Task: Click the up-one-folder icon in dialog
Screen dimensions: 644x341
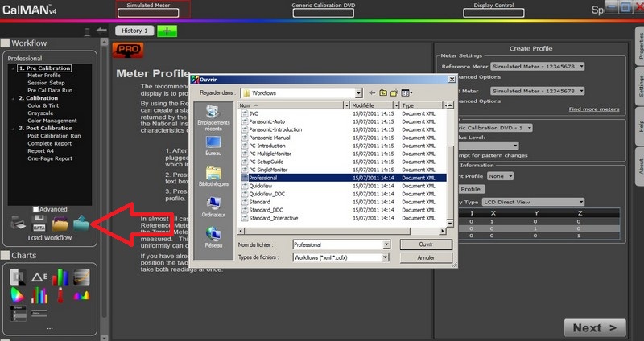Action: click(383, 93)
